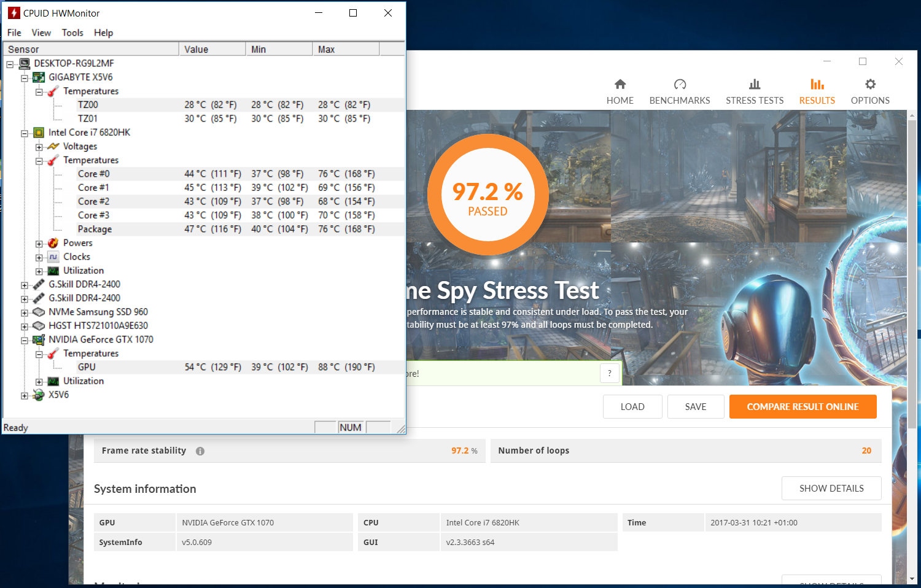The width and height of the screenshot is (921, 588).
Task: Open the OPTIONS tab
Action: 870,92
